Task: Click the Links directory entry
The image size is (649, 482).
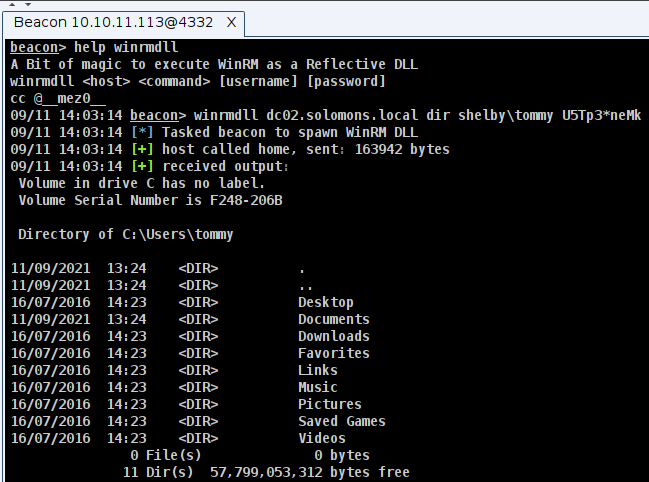Action: 317,370
